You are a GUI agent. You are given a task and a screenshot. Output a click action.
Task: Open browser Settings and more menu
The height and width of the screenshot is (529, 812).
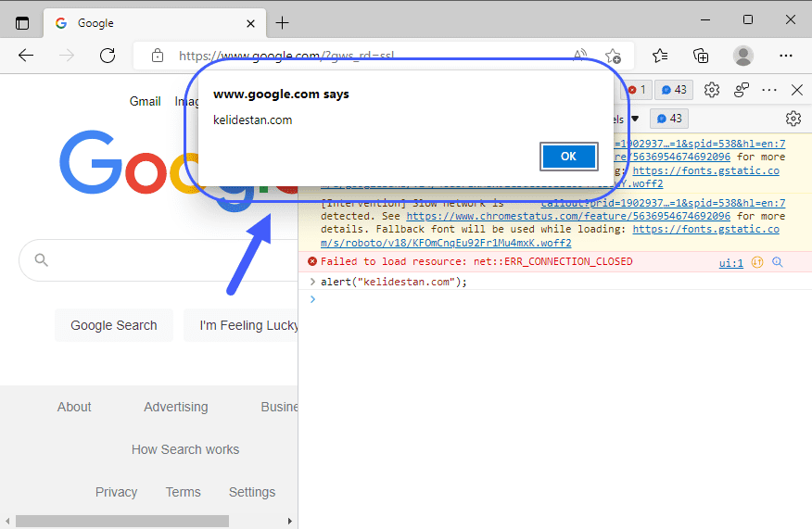tap(786, 56)
